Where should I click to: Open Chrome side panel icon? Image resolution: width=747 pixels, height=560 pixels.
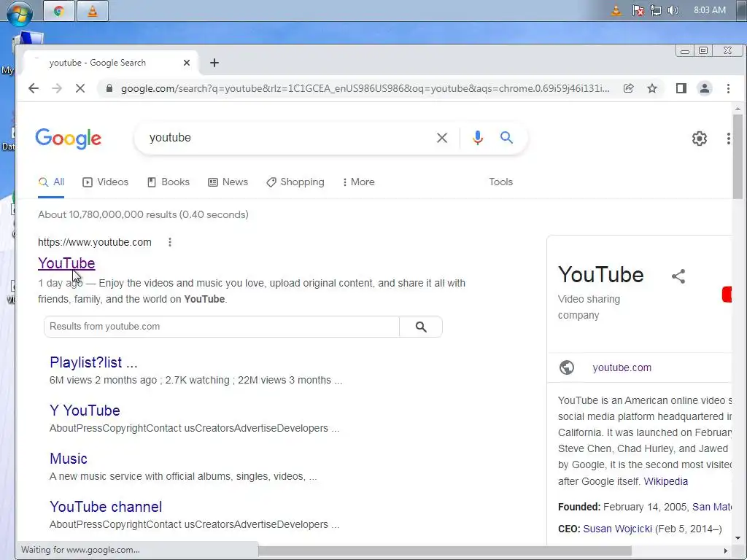681,88
